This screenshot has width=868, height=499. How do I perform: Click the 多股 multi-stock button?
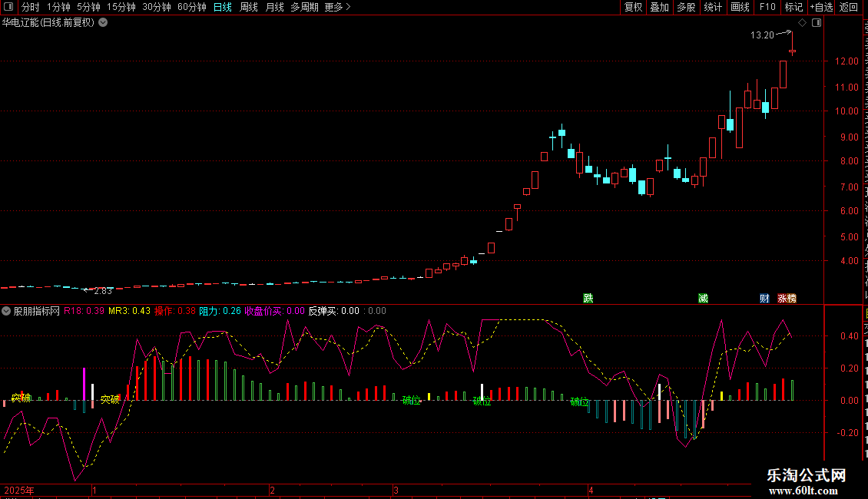686,7
